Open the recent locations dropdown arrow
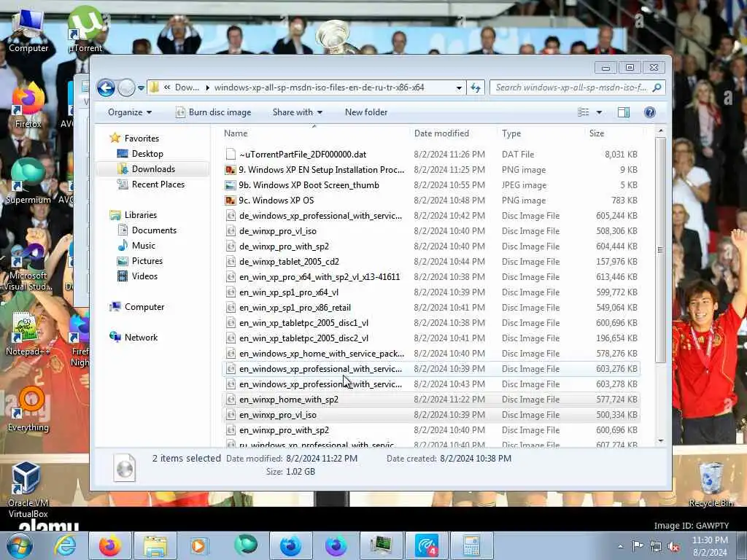Viewport: 747px width, 560px height. point(141,88)
